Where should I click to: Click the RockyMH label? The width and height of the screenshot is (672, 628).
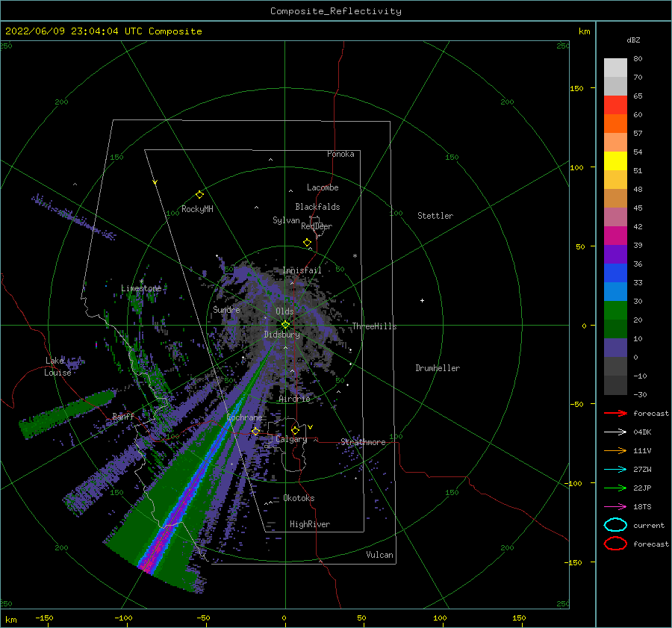197,209
